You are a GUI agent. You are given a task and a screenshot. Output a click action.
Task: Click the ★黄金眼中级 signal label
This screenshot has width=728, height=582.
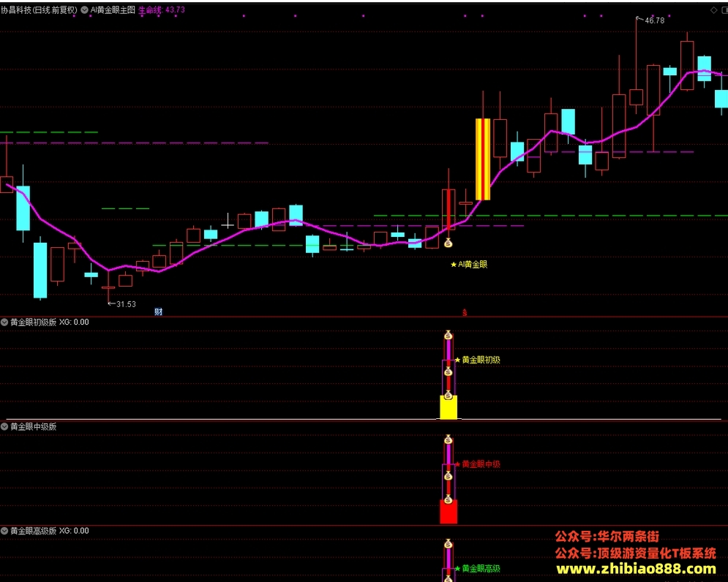(x=477, y=464)
